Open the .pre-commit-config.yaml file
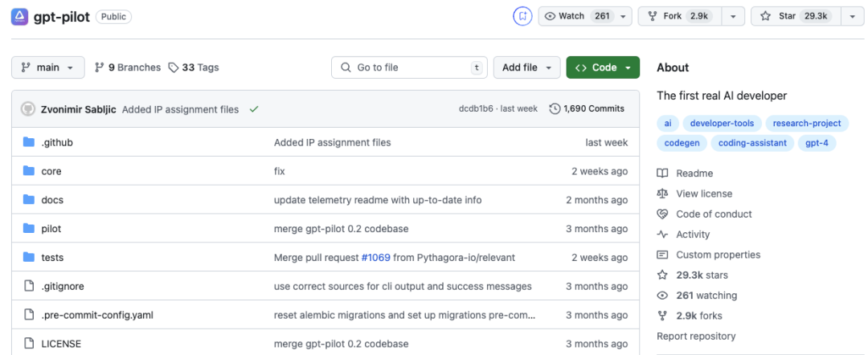The image size is (868, 355). coord(97,315)
